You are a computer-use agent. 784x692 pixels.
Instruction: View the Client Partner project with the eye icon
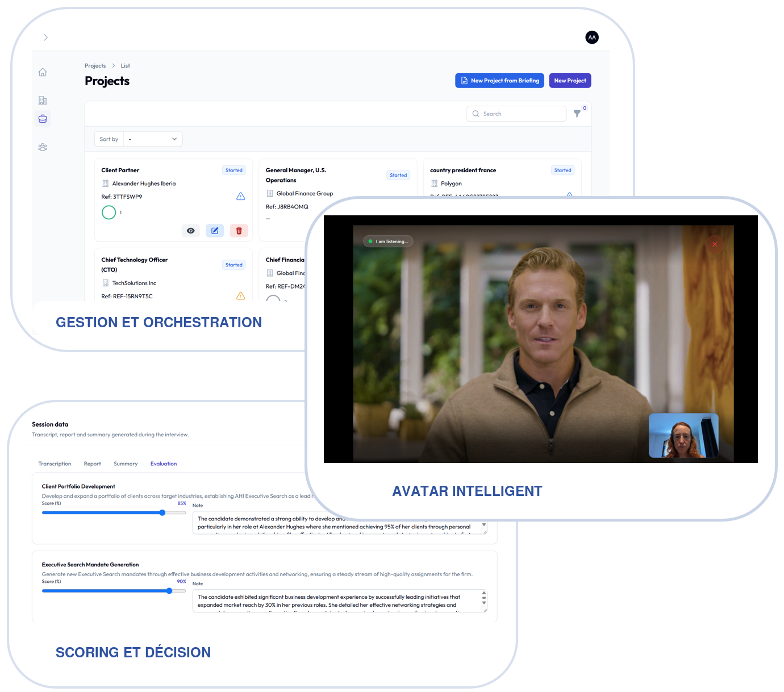(x=191, y=231)
